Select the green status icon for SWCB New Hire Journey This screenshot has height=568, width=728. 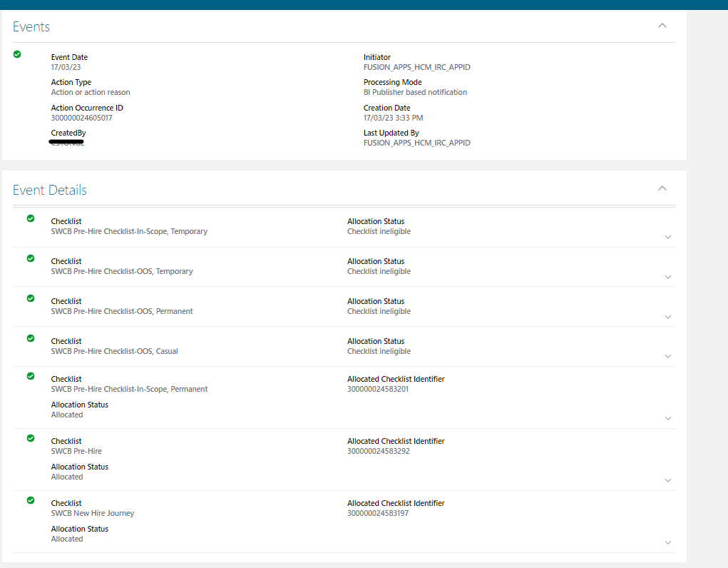[x=30, y=499]
